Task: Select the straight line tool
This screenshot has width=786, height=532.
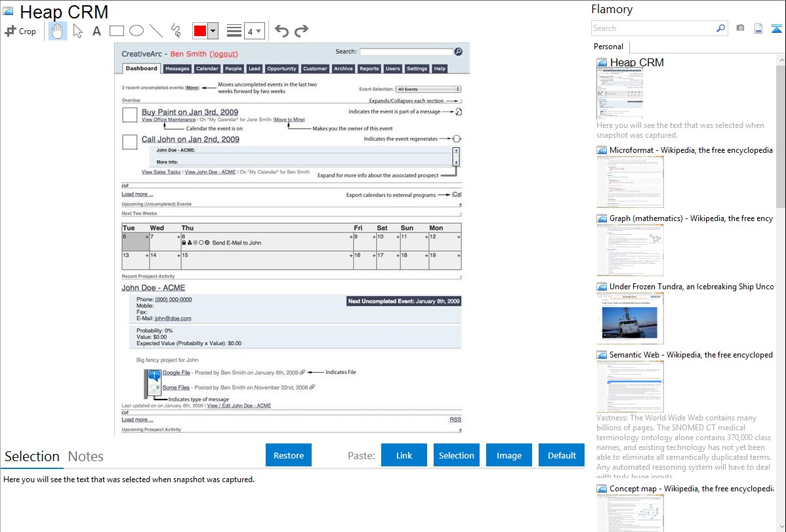Action: (x=156, y=31)
